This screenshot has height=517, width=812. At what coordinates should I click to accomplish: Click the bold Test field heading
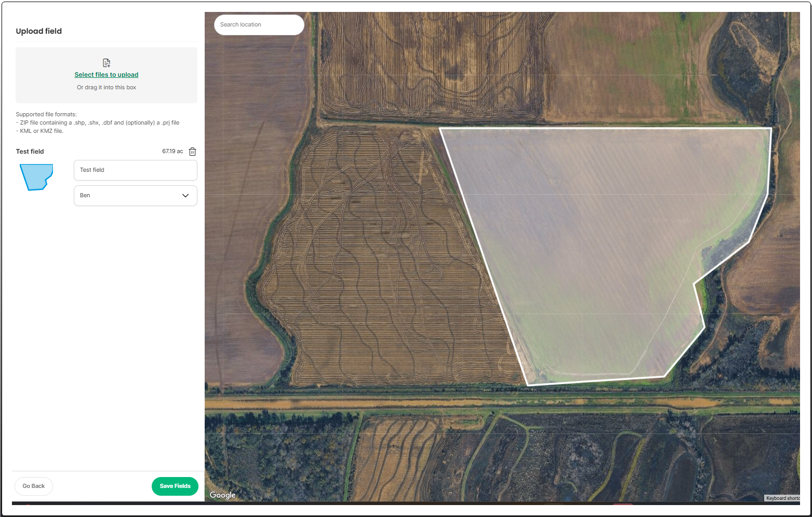tap(30, 152)
